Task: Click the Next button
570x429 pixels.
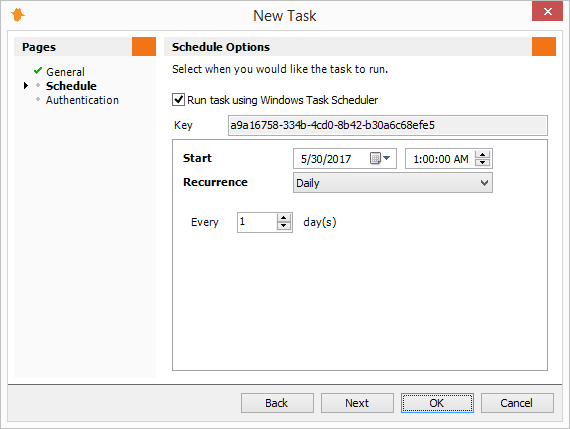Action: (357, 403)
